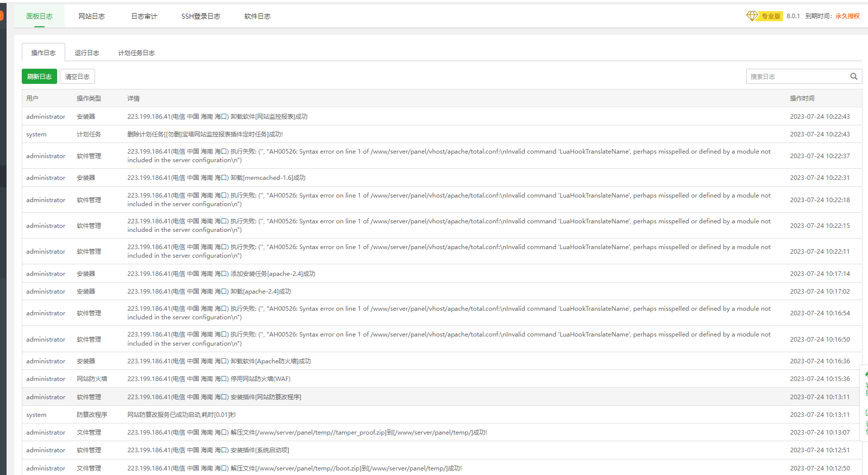Click the green 刷新日志 button
This screenshot has height=475, width=868.
39,76
